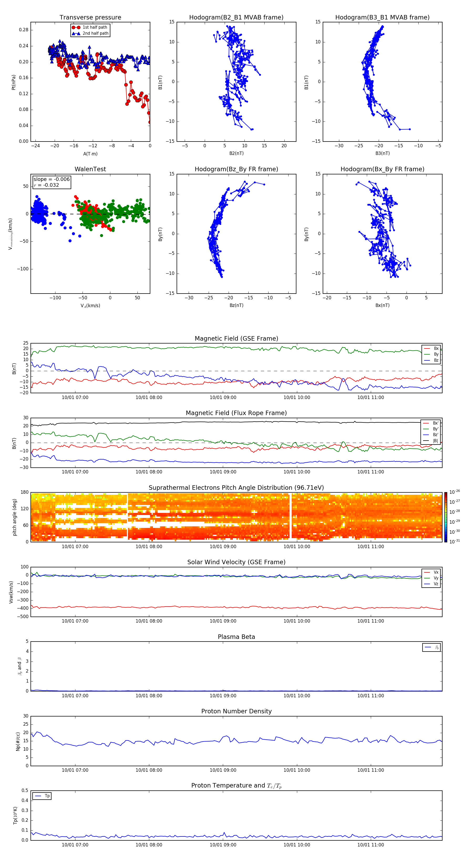Click the 'B2(nT)' x-axis label
This screenshot has height=868, width=473.
point(236,153)
